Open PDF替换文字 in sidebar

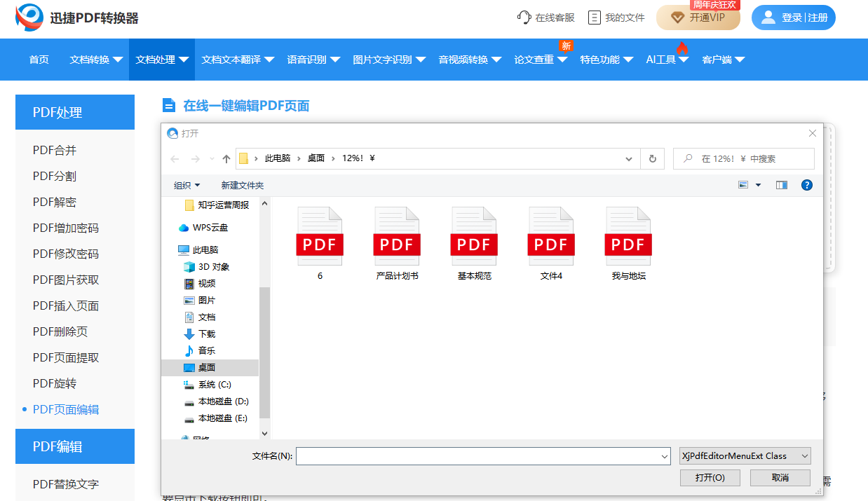(x=66, y=485)
